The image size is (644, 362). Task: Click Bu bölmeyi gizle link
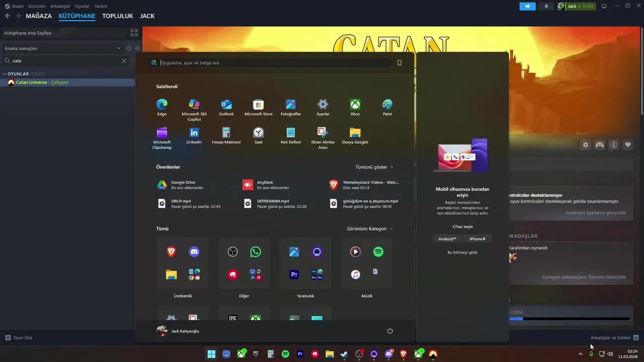click(x=462, y=252)
